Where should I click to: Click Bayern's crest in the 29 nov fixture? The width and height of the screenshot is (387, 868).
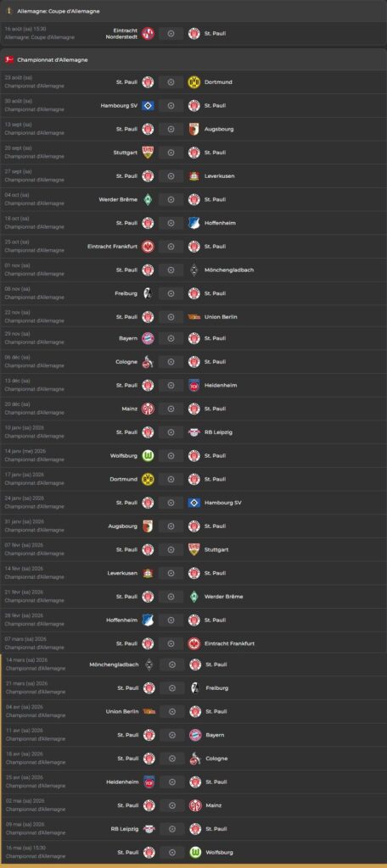(148, 338)
